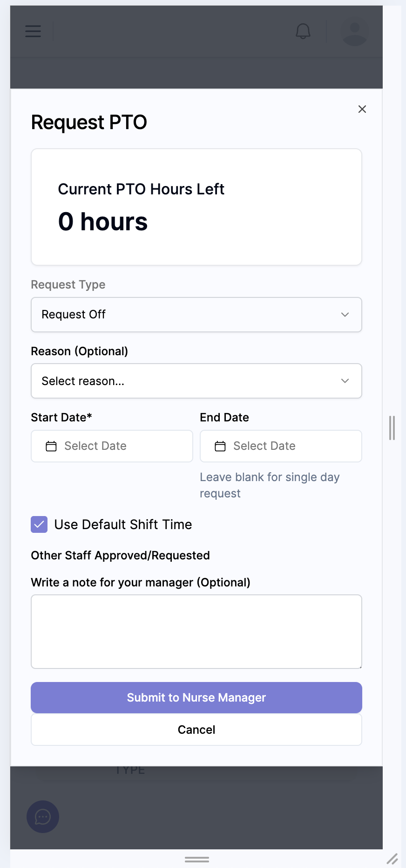The image size is (406, 868).
Task: Submit request to Nurse Manager
Action: click(x=196, y=697)
